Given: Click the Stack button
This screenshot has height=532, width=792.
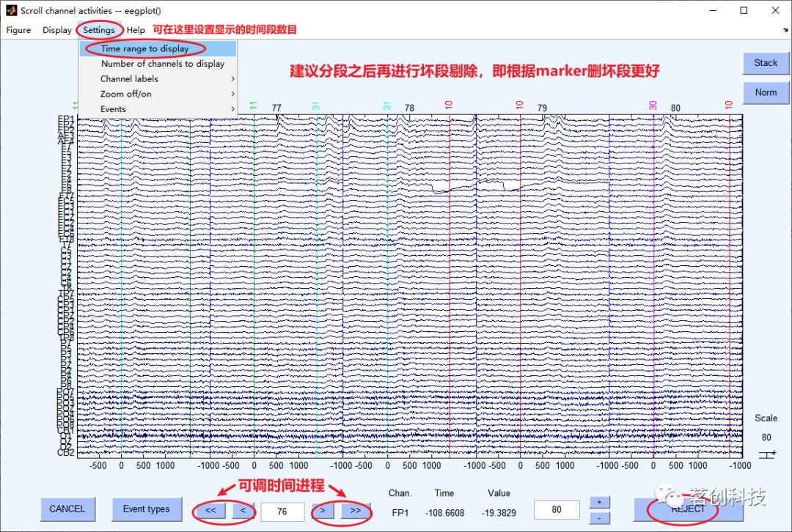Looking at the screenshot, I should point(765,63).
